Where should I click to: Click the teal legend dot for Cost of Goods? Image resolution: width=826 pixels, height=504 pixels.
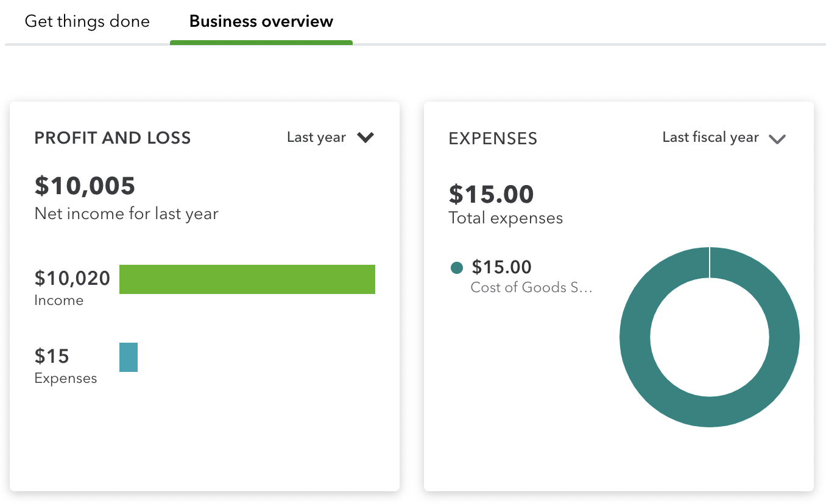pos(457,268)
